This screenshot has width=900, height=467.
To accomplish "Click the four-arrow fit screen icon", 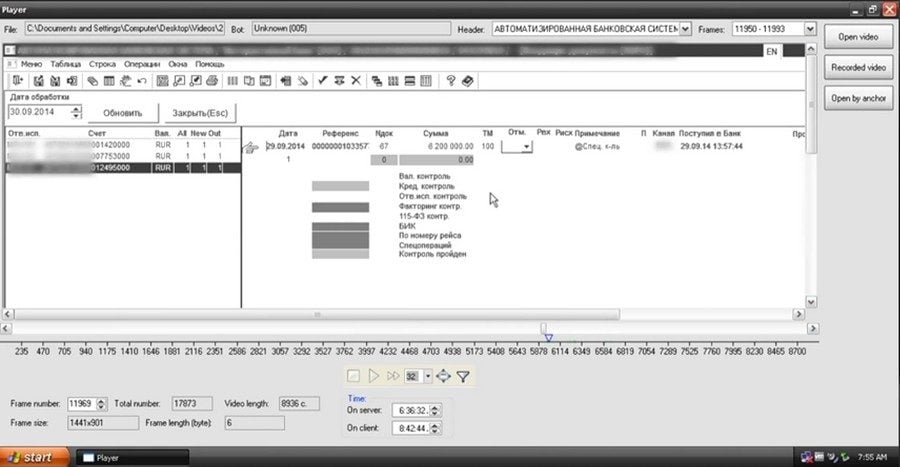I will click(x=444, y=376).
